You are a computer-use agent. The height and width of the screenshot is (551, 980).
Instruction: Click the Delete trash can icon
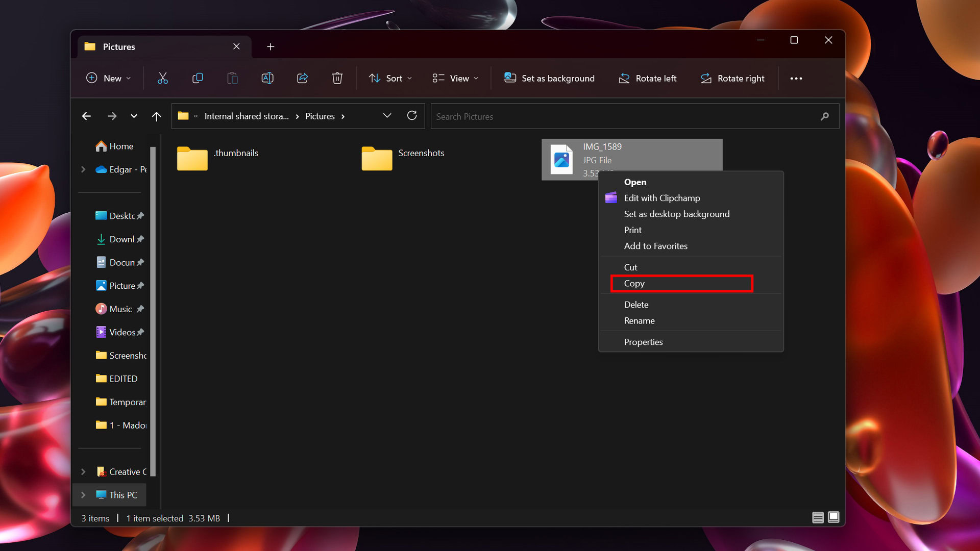click(x=337, y=78)
